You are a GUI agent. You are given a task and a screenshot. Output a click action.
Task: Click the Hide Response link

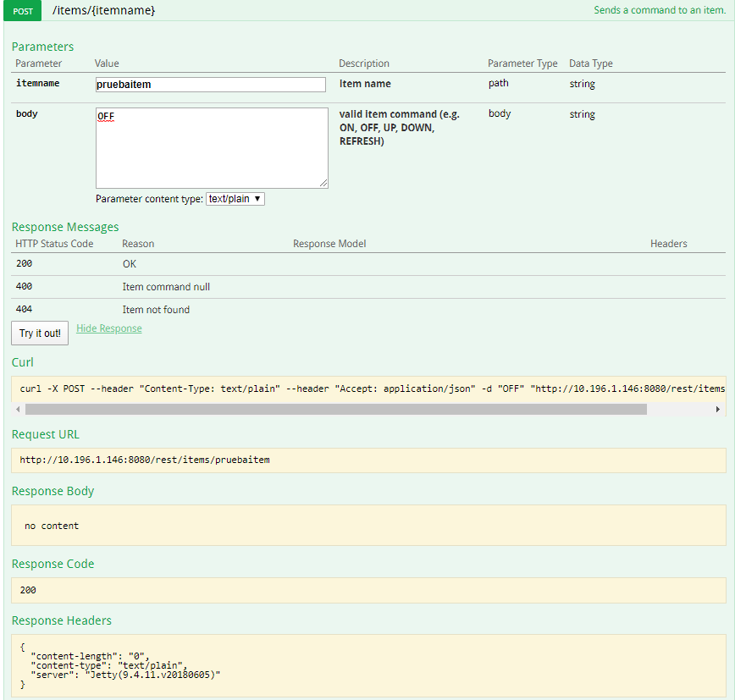pyautogui.click(x=109, y=328)
